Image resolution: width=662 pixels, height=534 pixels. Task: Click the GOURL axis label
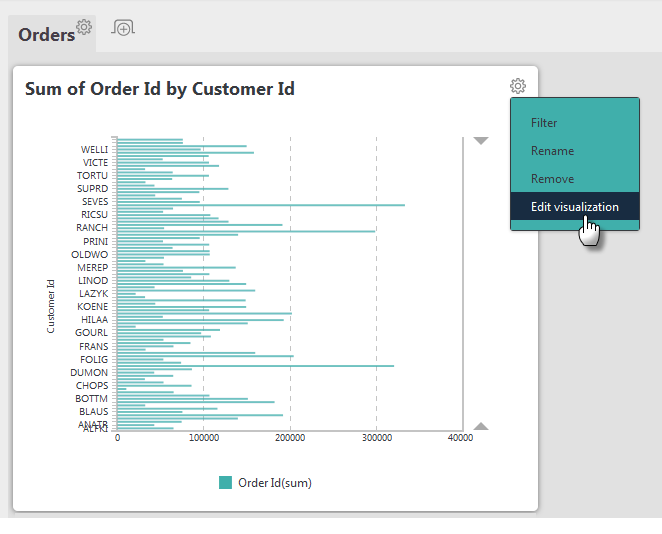tap(92, 333)
